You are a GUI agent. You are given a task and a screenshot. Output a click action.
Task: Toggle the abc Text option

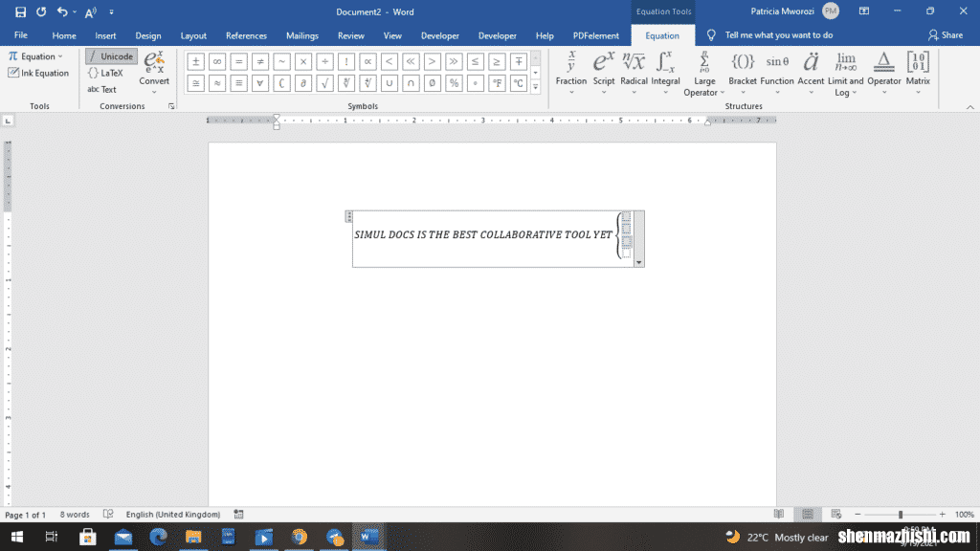(x=101, y=89)
